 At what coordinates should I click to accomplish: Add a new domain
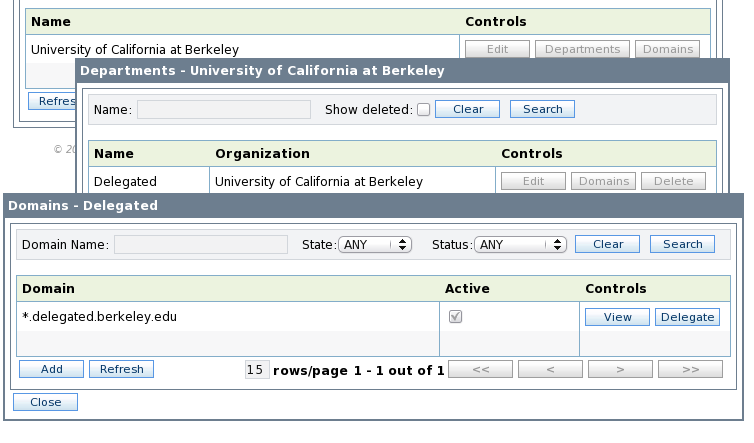click(51, 369)
